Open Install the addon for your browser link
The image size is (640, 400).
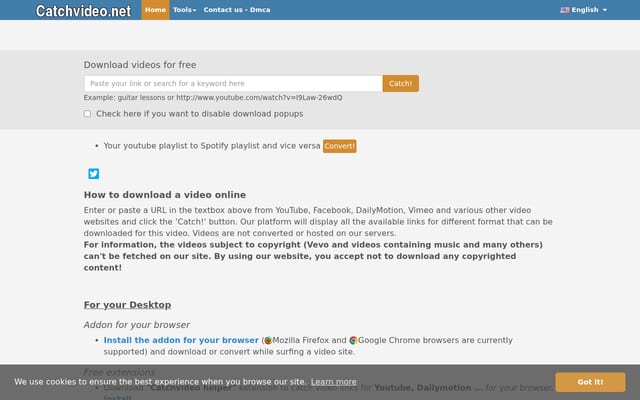(x=181, y=340)
